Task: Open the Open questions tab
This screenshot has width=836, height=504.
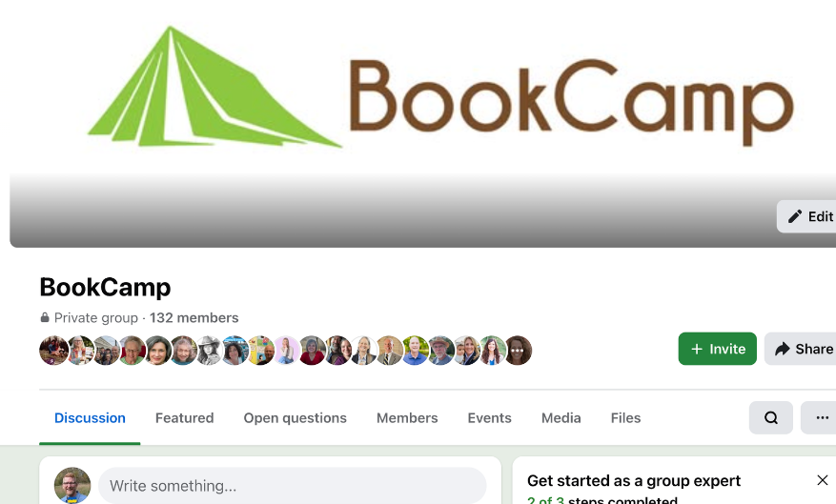Action: pyautogui.click(x=295, y=417)
